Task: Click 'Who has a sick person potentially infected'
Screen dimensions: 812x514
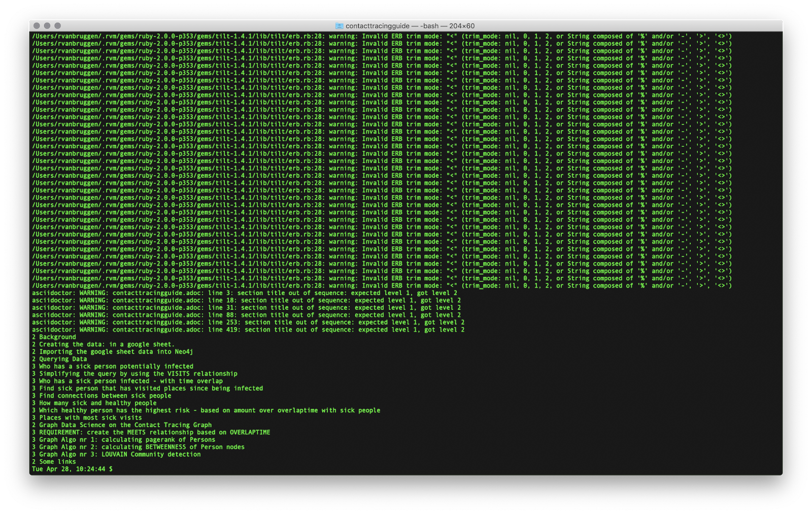Action: tap(116, 366)
